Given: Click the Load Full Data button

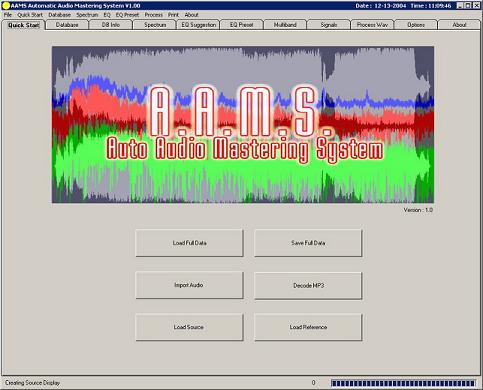Looking at the screenshot, I should point(189,243).
